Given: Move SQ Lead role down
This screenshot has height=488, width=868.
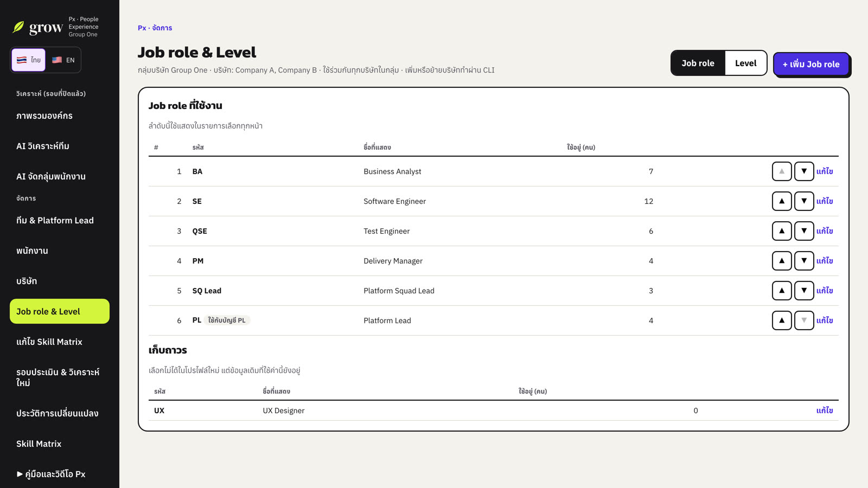Looking at the screenshot, I should pyautogui.click(x=804, y=291).
